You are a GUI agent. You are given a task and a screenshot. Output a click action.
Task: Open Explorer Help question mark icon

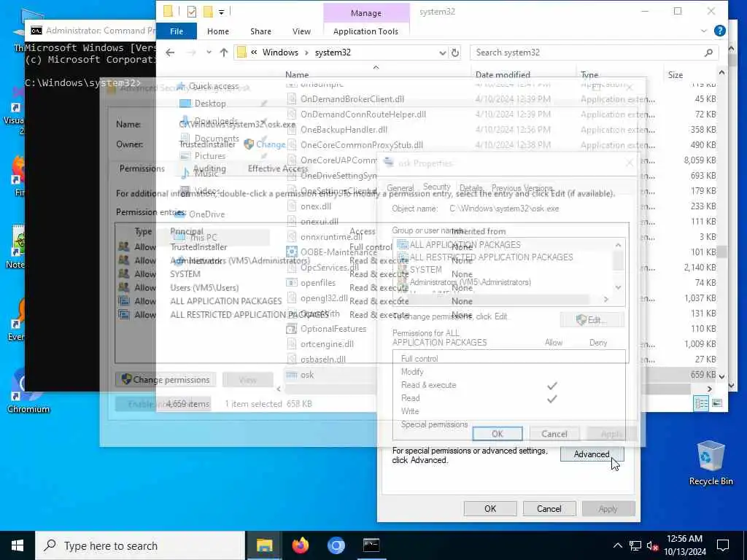click(720, 31)
